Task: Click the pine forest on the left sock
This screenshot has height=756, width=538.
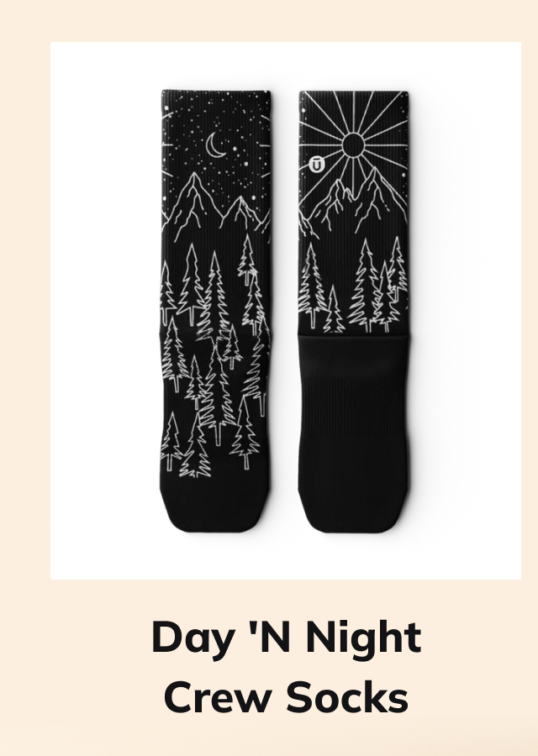Action: tap(215, 357)
